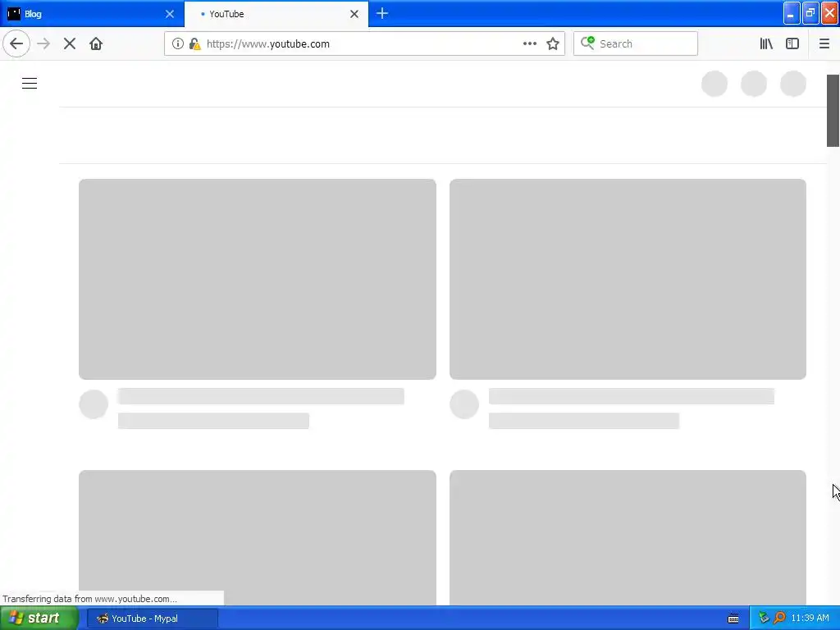
Task: Click the padlock warning security icon
Action: pyautogui.click(x=195, y=44)
